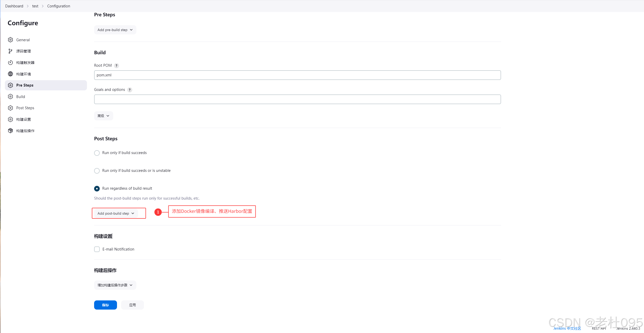Click the Goals and options input field
This screenshot has height=333, width=644.
tap(297, 99)
